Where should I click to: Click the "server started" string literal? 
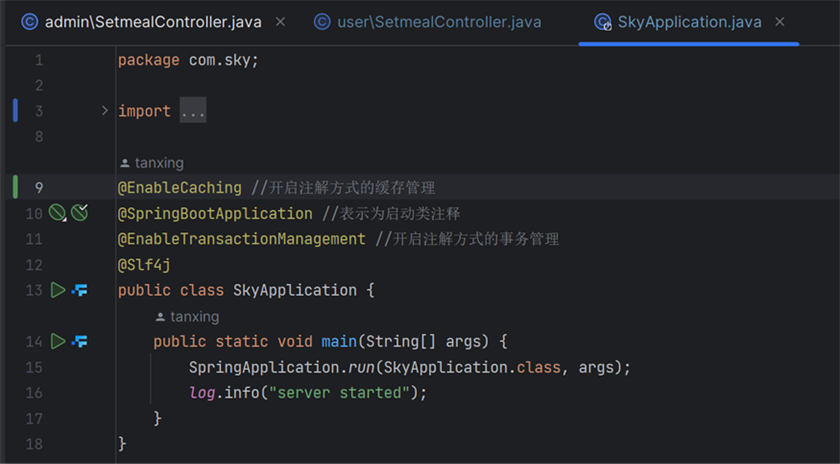[x=339, y=393]
